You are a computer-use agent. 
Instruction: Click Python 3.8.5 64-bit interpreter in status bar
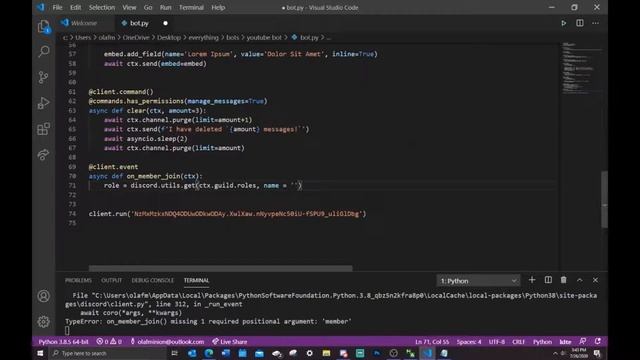(63, 342)
